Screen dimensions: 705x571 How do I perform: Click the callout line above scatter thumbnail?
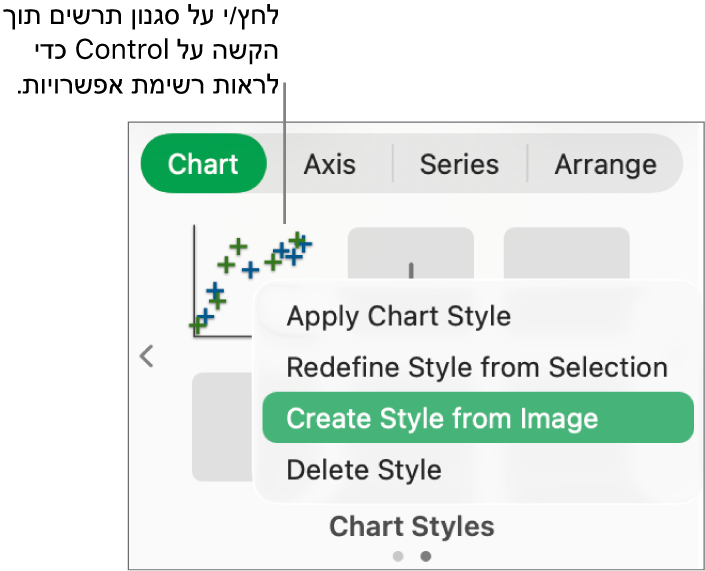[286, 150]
